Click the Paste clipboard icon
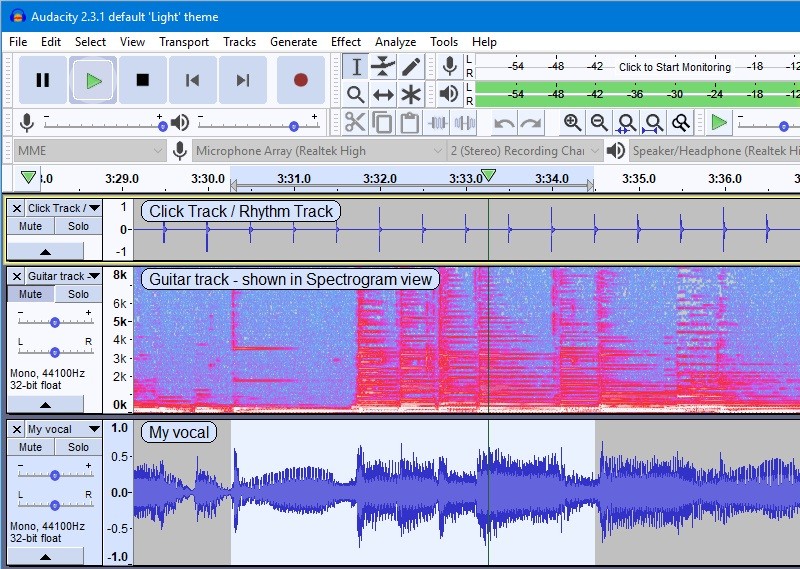 (x=409, y=122)
